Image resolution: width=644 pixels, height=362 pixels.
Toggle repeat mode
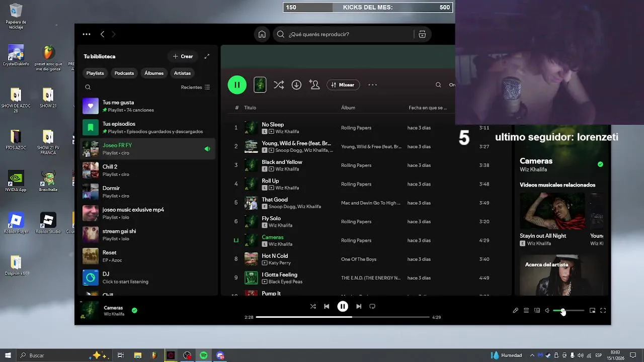click(x=372, y=306)
